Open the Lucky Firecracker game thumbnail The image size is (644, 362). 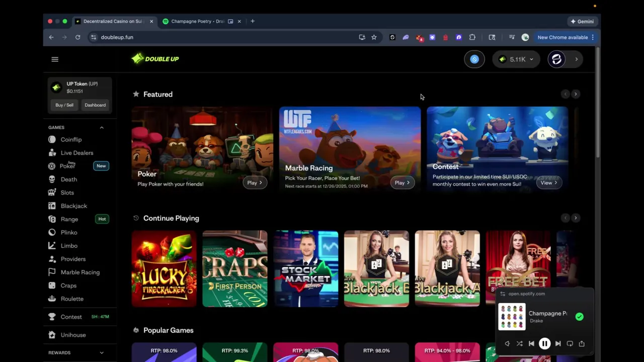[x=164, y=268]
